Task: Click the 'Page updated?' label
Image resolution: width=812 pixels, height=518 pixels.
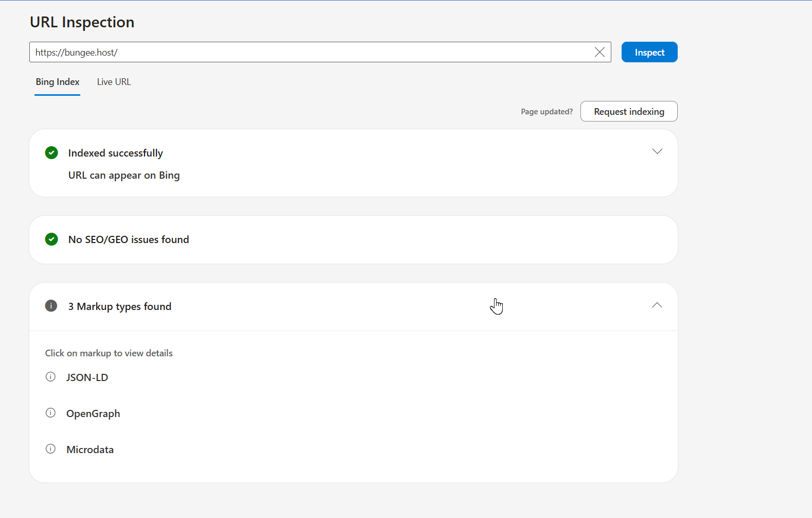Action: 546,112
